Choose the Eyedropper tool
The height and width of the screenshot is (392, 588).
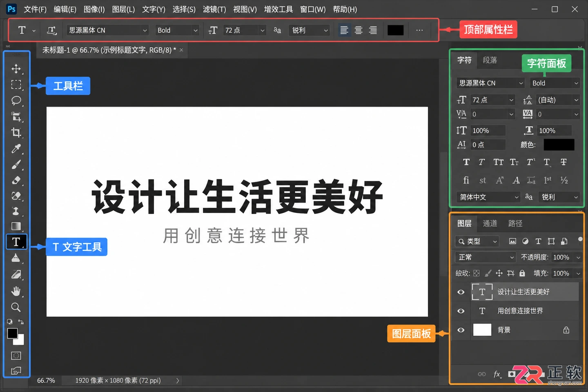pyautogui.click(x=16, y=148)
